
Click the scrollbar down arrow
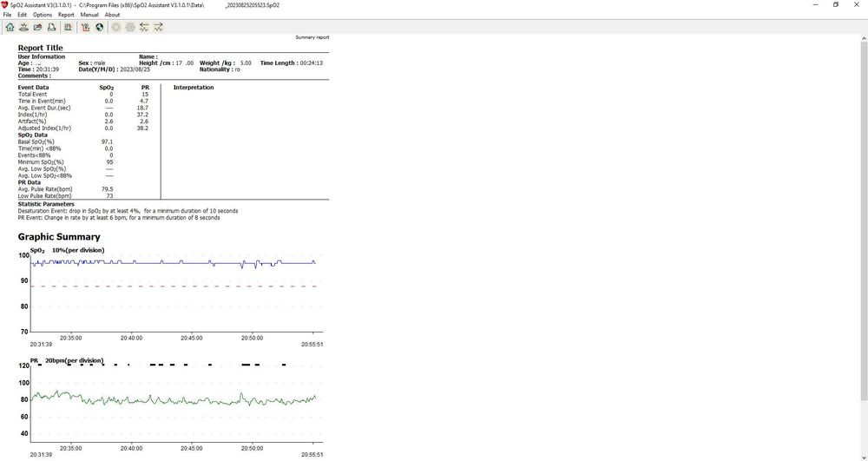(x=865, y=458)
